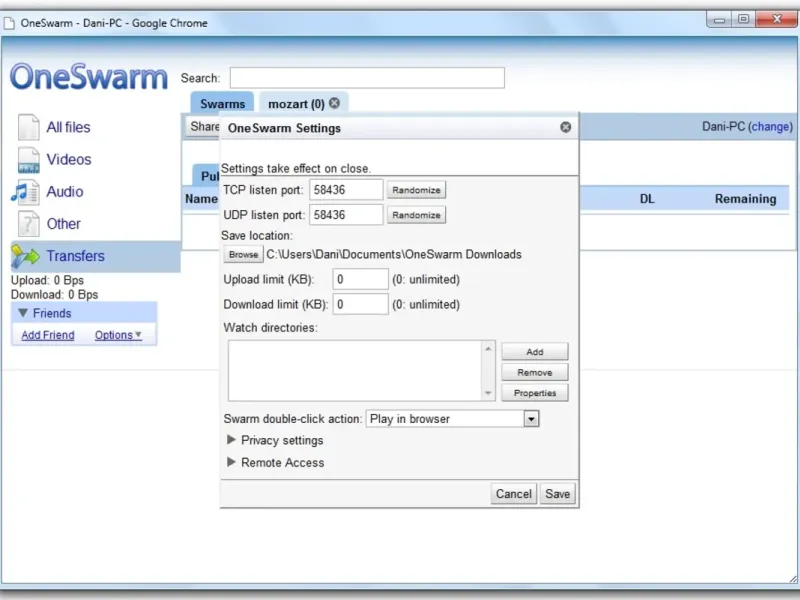Click the Upload limit (KB) field

coord(360,279)
